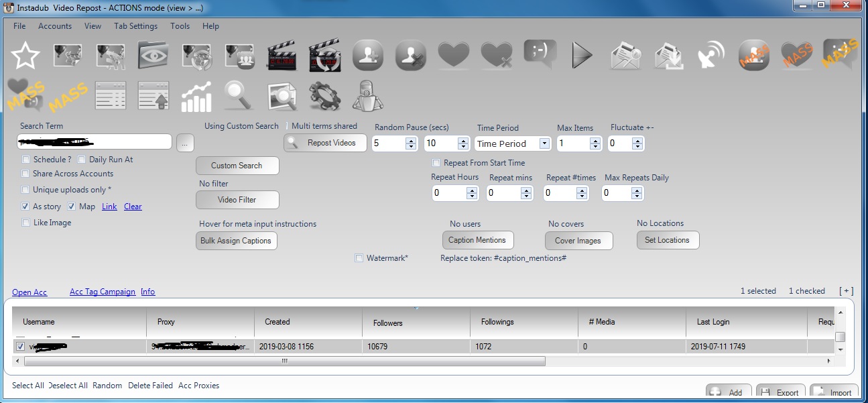This screenshot has width=868, height=403.
Task: Open the File menu
Action: tap(19, 26)
